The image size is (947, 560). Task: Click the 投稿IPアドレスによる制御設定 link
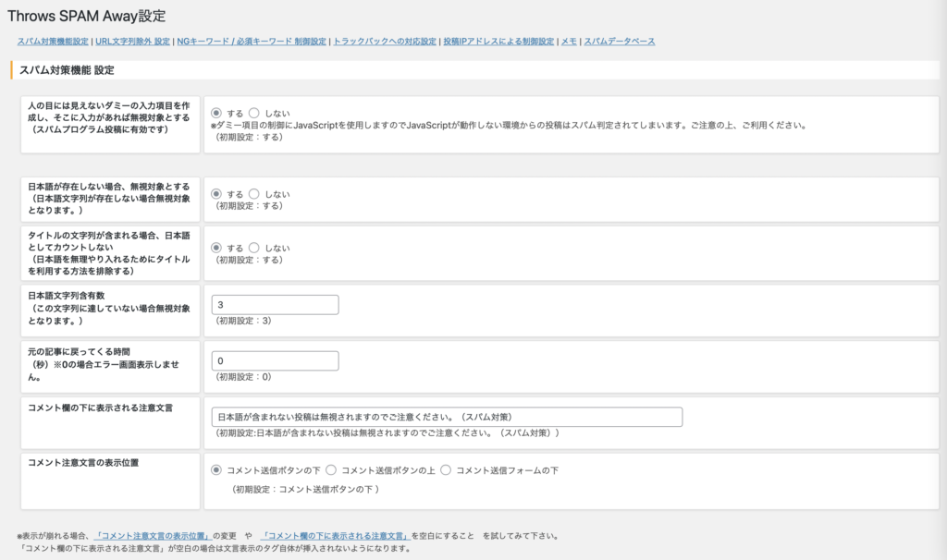click(498, 42)
